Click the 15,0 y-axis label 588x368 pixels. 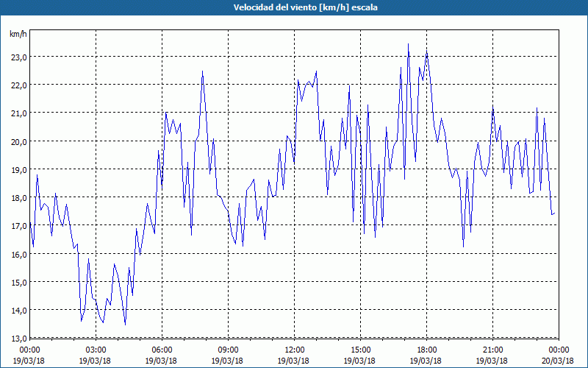(18, 283)
